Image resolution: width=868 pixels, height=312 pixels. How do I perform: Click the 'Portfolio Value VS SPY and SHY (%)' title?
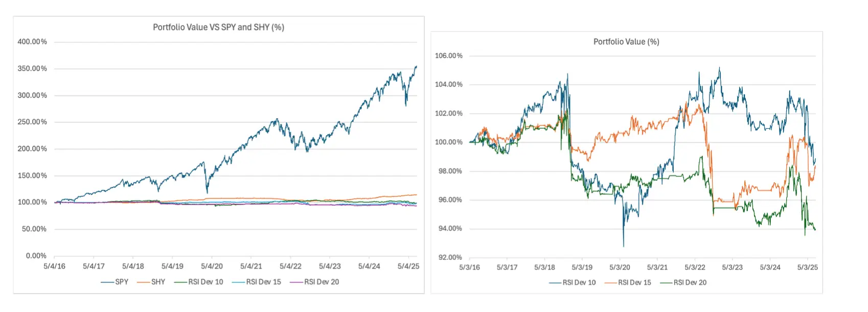(218, 27)
